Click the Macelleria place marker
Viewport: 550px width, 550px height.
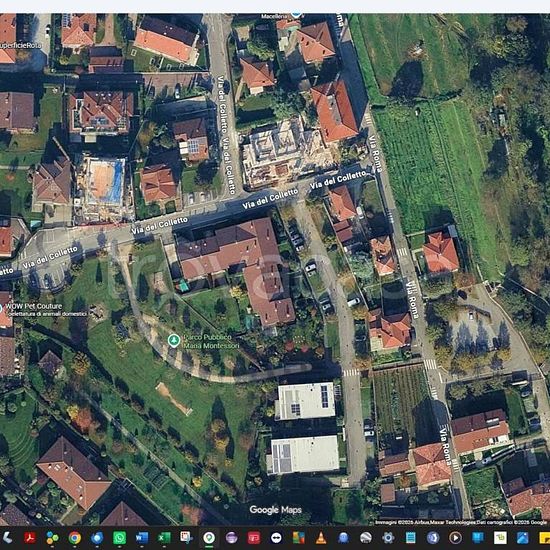tap(296, 15)
